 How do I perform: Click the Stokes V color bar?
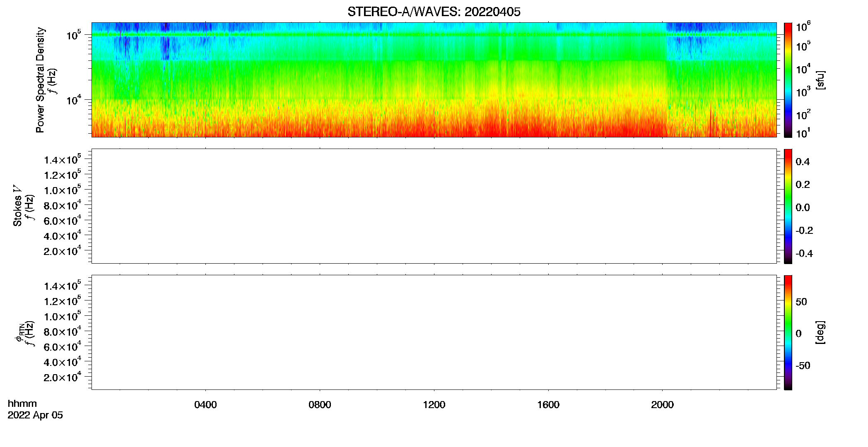coord(788,206)
